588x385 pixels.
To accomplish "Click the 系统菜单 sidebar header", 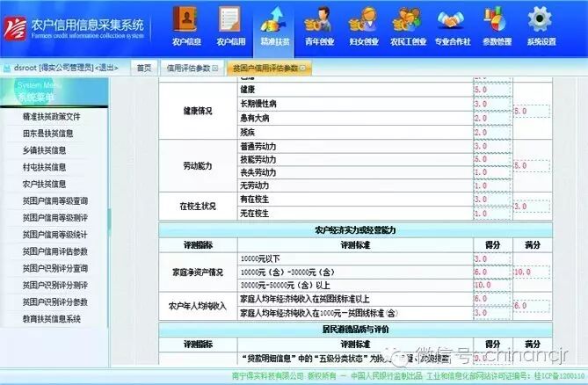I will click(54, 91).
